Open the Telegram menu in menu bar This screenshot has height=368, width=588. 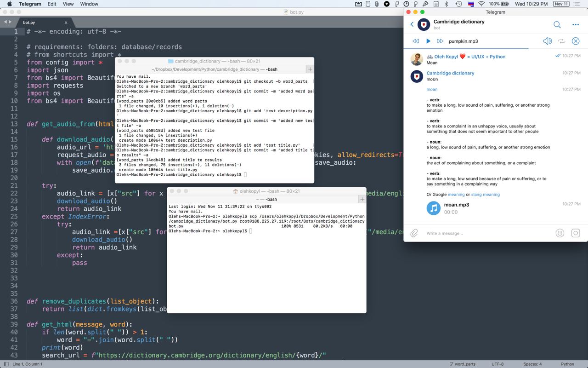pyautogui.click(x=30, y=4)
